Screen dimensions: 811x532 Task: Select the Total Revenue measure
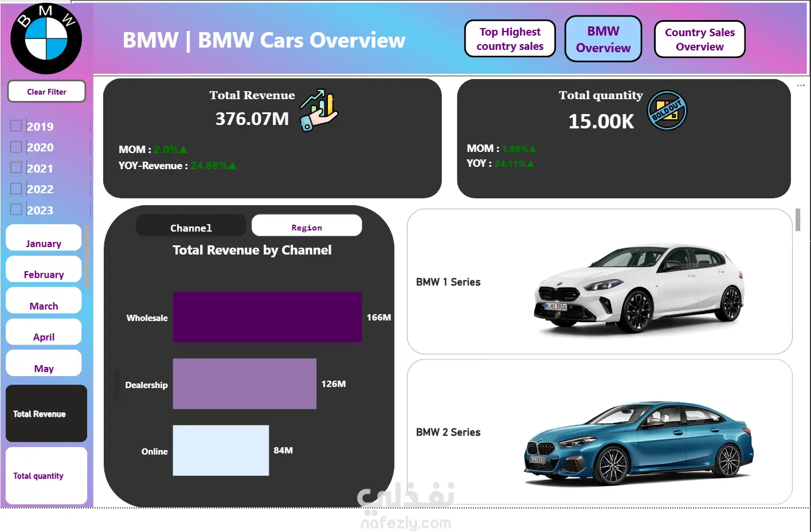[x=46, y=413]
